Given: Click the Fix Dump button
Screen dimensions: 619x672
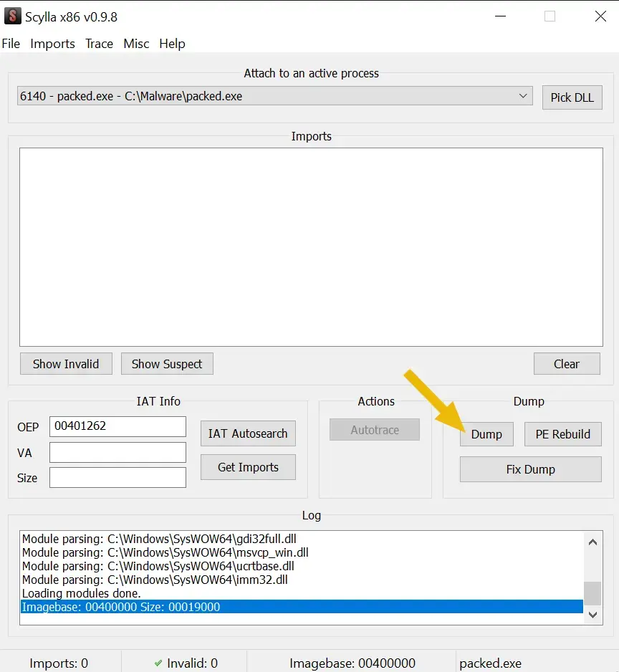Looking at the screenshot, I should coord(531,469).
